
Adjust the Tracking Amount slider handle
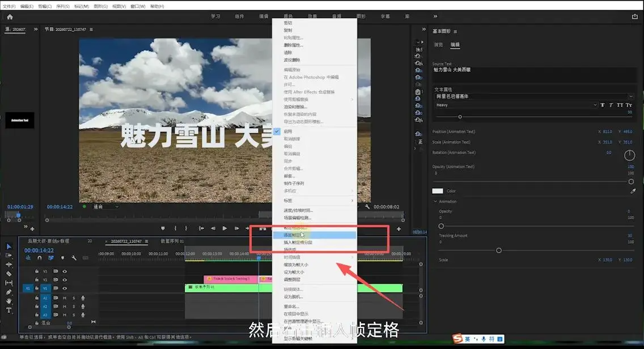coord(499,250)
